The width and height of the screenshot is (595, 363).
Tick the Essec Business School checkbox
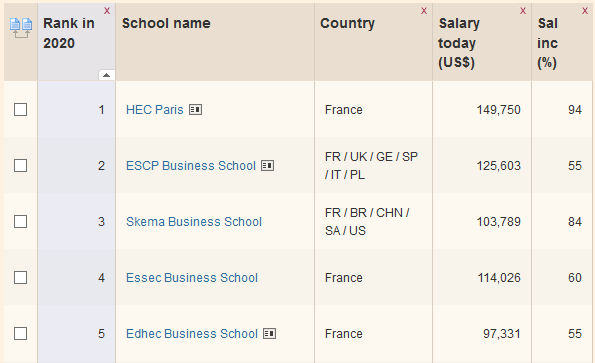click(x=20, y=278)
